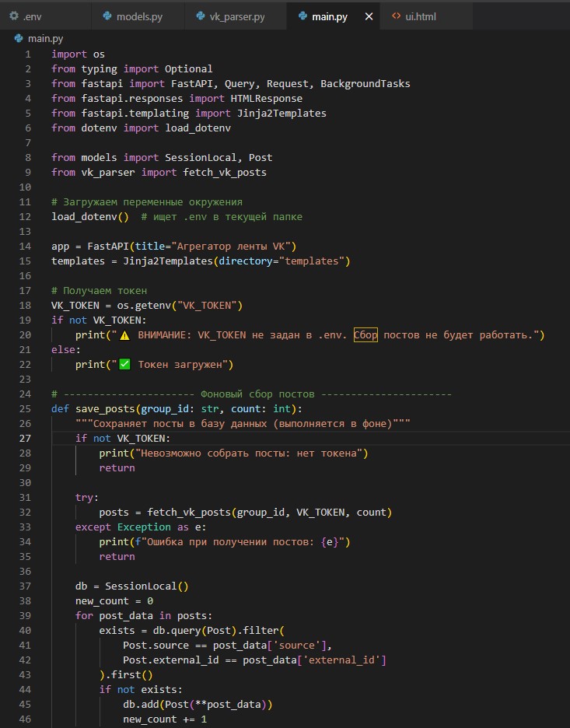Select main.py in the breadcrumb bar

point(44,38)
